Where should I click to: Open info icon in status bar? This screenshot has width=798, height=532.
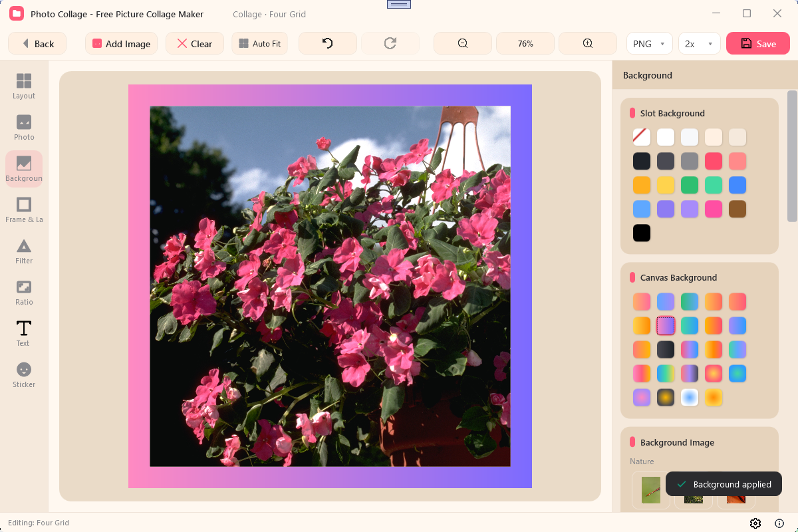coord(779,523)
